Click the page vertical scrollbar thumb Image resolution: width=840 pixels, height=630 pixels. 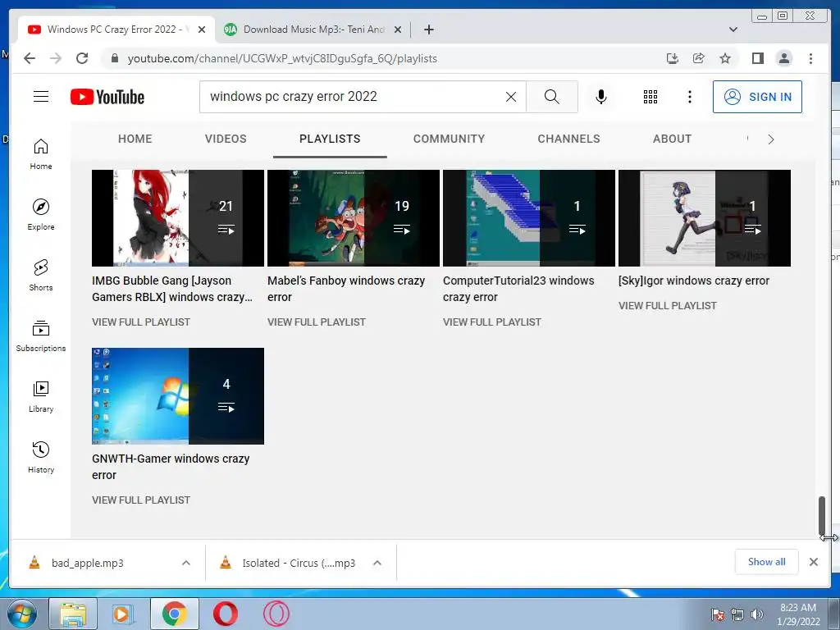tap(822, 516)
